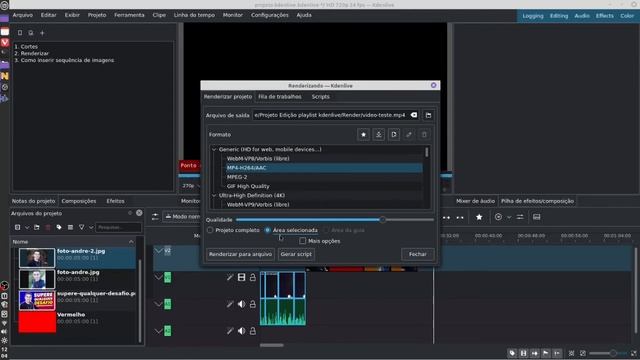The width and height of the screenshot is (640, 360).
Task: Enable the Mais opções checkbox
Action: tap(302, 241)
